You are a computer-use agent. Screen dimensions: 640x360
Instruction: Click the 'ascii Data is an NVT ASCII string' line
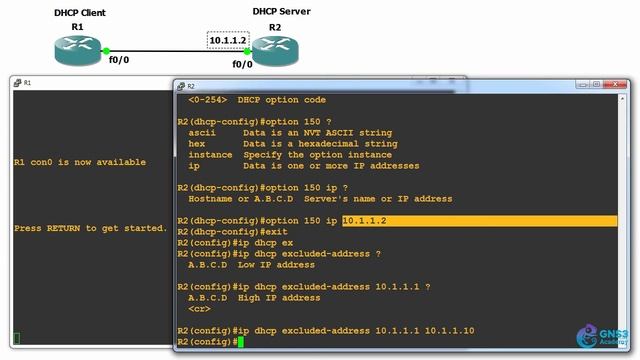tap(290, 133)
